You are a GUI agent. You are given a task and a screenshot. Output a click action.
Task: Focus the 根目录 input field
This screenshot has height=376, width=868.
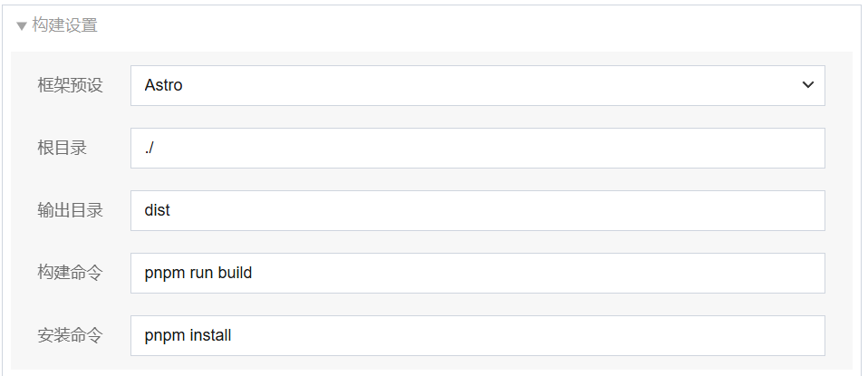pyautogui.click(x=477, y=148)
